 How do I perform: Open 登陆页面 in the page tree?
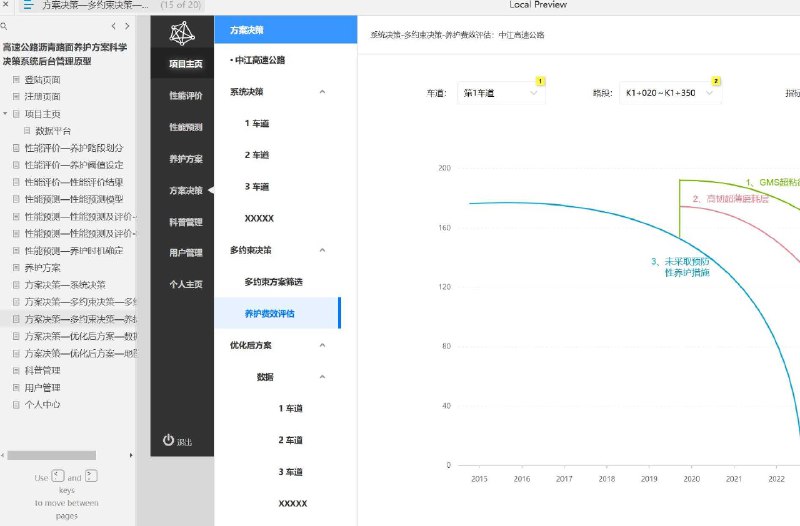click(x=42, y=80)
